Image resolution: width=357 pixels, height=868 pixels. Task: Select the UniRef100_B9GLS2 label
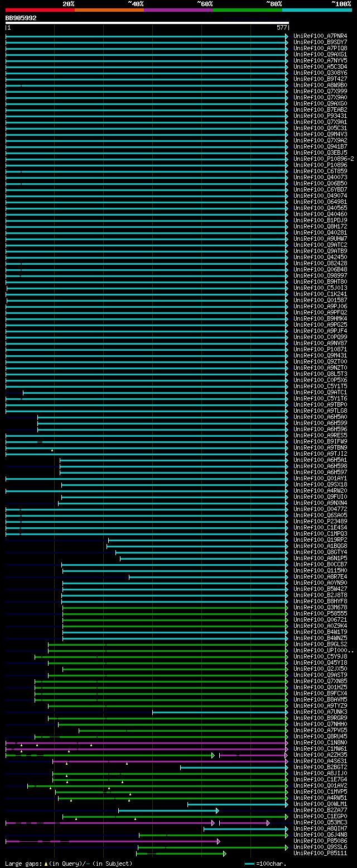click(320, 645)
